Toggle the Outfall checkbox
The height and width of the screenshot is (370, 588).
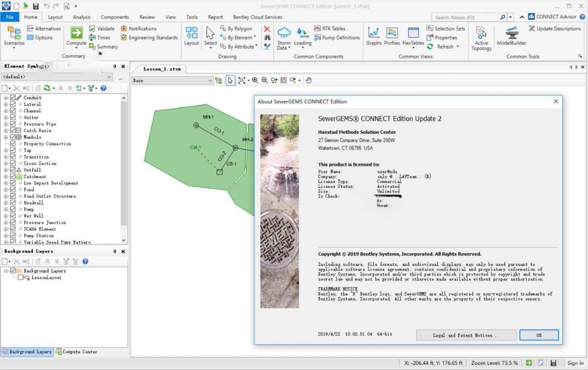coord(13,170)
